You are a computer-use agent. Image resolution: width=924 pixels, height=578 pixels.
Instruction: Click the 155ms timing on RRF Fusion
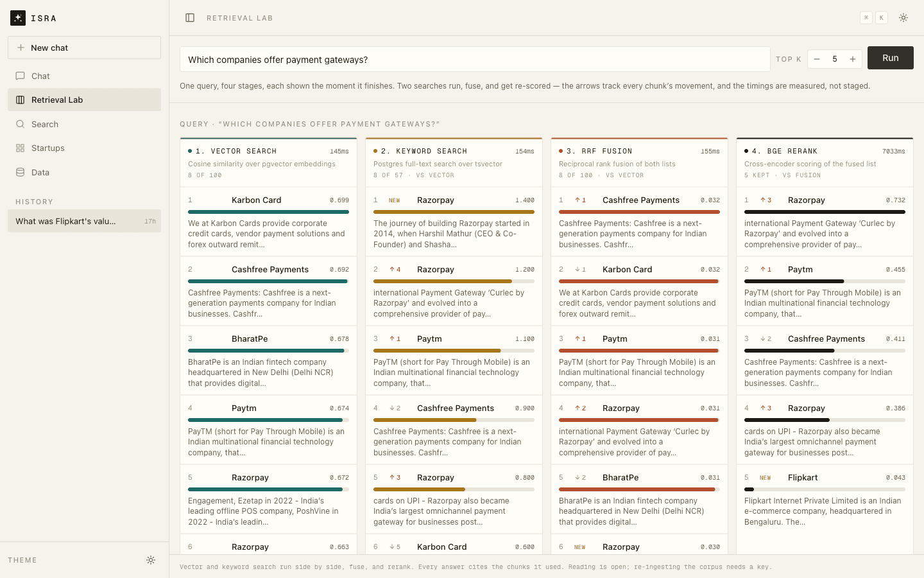point(710,152)
